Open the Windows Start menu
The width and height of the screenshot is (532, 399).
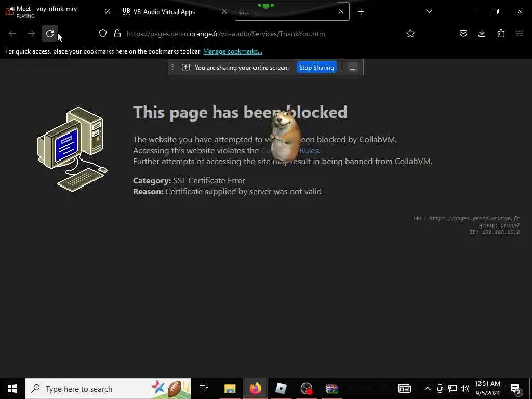coord(12,389)
